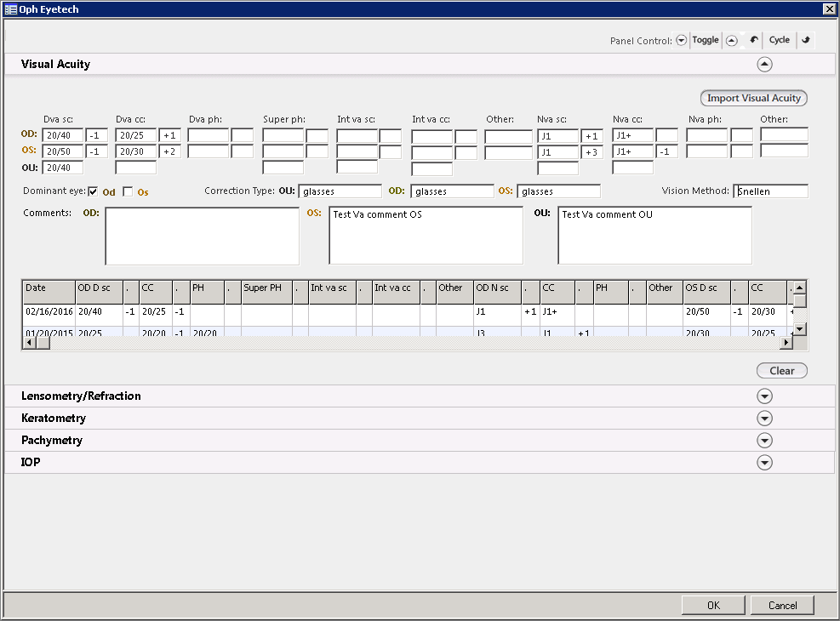840x621 pixels.
Task: Click the OD Dva cc modifier field +1
Action: click(170, 135)
